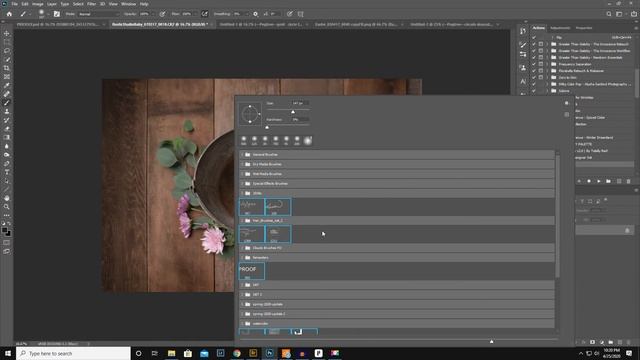Screen dimensions: 640x360
Task: Select the Pen tool
Action: (x=7, y=163)
